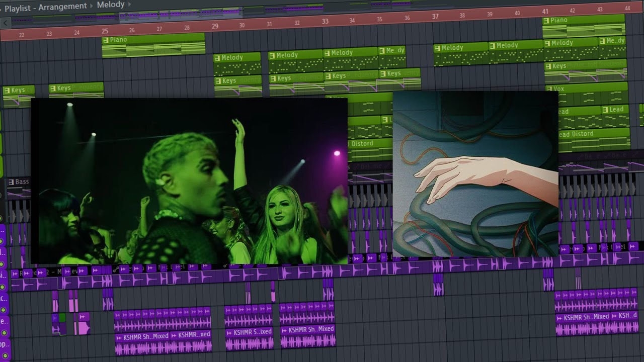Toggle the mute LED on track 'c..'
Screen dimensions: 644x362
pyautogui.click(x=4, y=309)
